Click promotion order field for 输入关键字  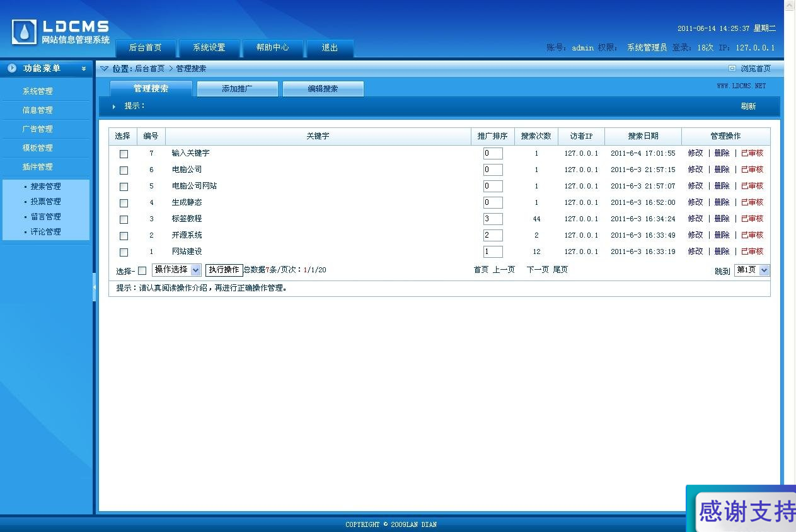coord(493,153)
